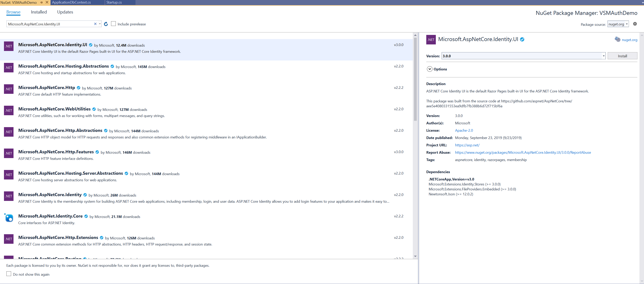Check Do not show this again
The width and height of the screenshot is (644, 284).
click(x=9, y=274)
